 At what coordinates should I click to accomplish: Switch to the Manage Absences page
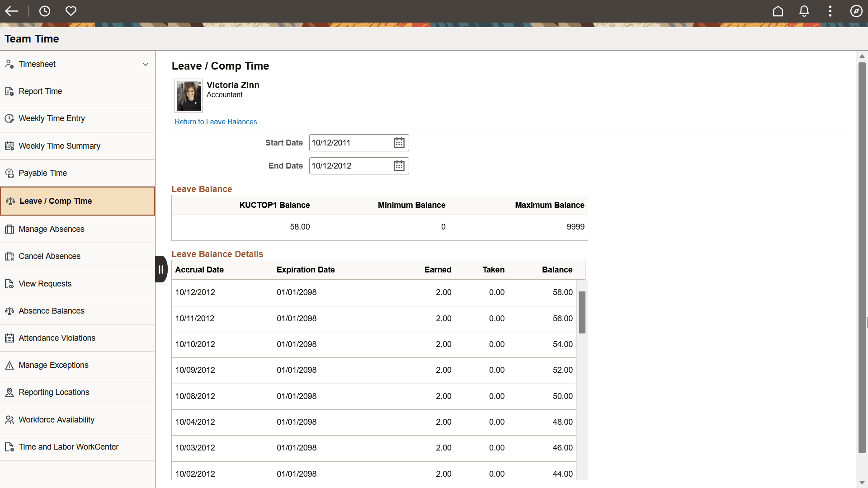pyautogui.click(x=52, y=229)
